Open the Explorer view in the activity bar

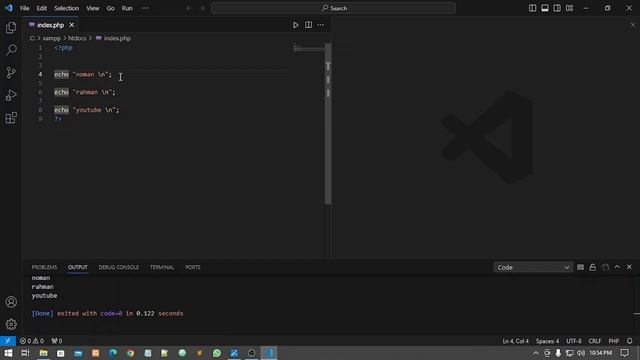[11, 28]
